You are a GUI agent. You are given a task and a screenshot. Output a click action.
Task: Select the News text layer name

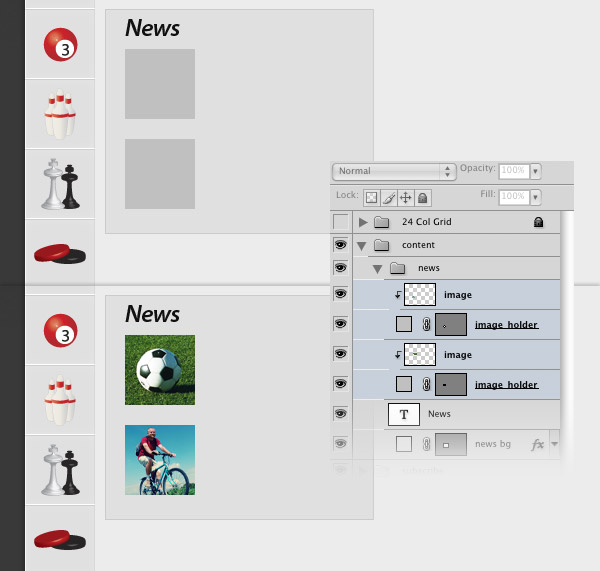click(439, 414)
